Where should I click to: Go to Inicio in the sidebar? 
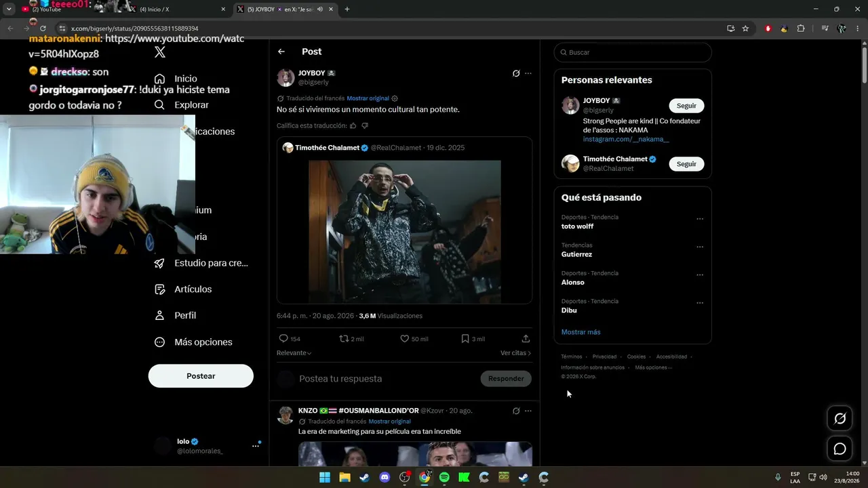click(x=176, y=79)
